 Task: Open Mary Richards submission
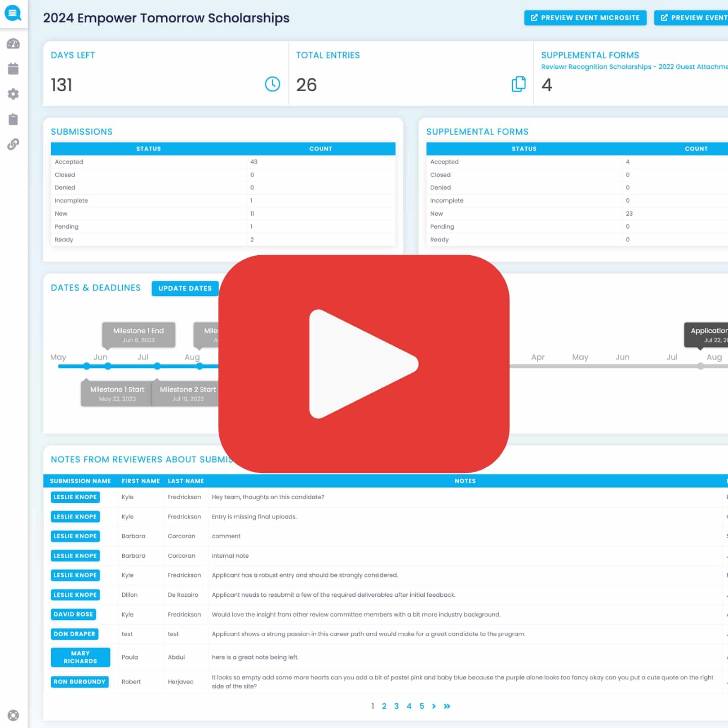click(80, 657)
